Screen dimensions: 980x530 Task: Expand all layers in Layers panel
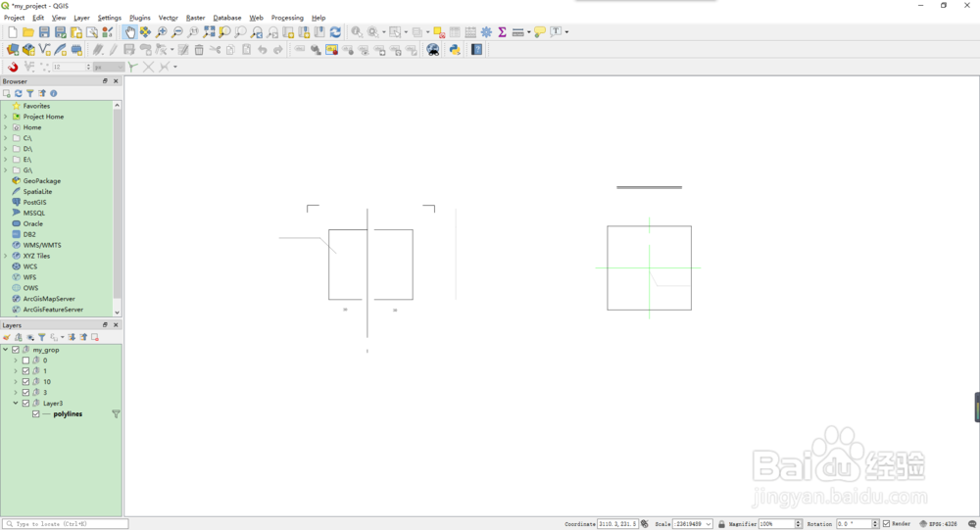pyautogui.click(x=72, y=337)
